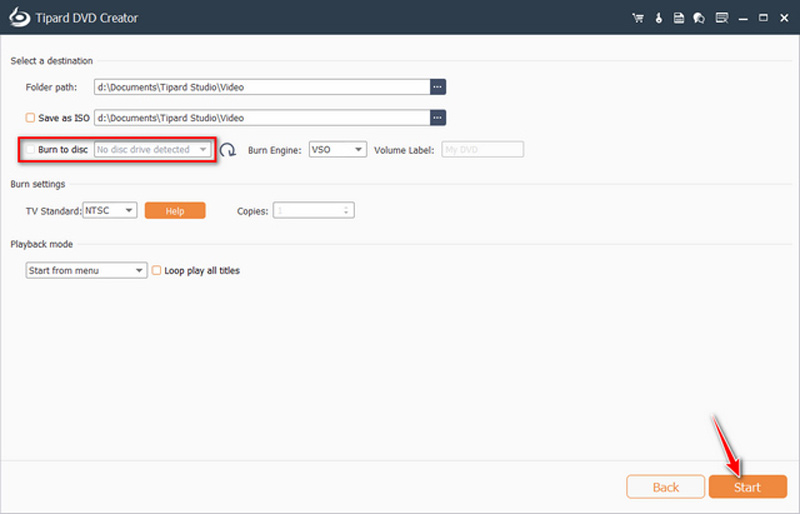Browse for Save as ISO destination
Screen dimensions: 800x514
point(438,118)
